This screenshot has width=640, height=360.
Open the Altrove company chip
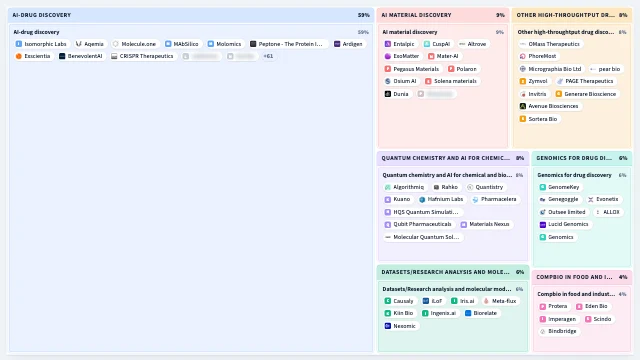pos(473,44)
